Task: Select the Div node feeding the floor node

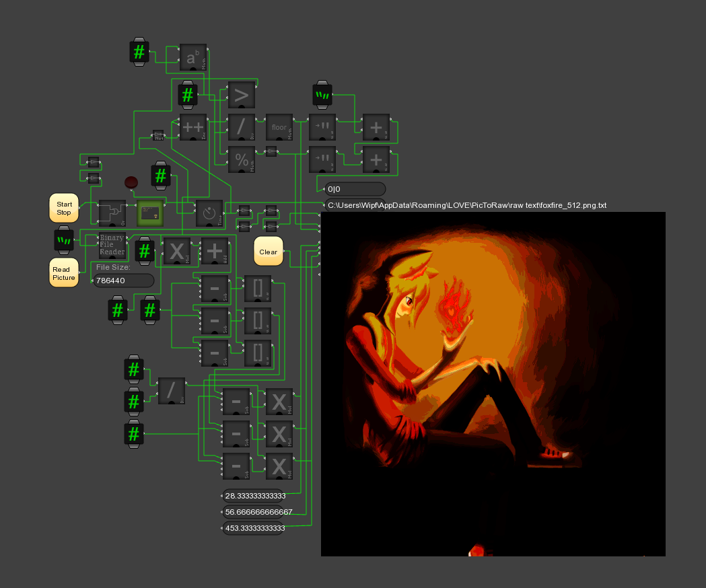Action: tap(242, 127)
